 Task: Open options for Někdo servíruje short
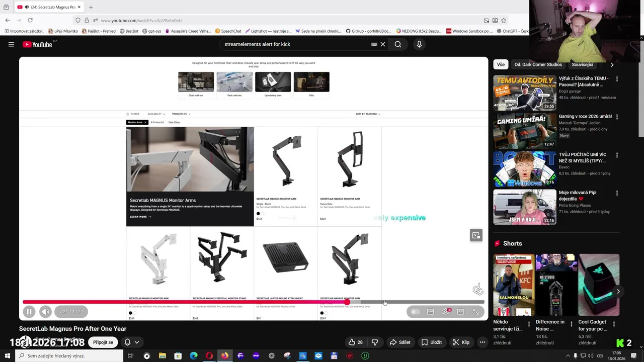[529, 324]
